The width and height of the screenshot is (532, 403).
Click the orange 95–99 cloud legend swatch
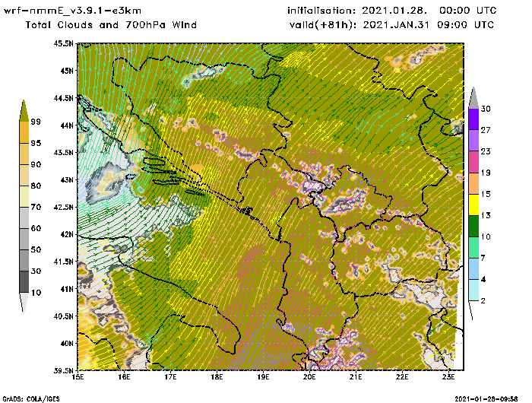click(x=24, y=132)
